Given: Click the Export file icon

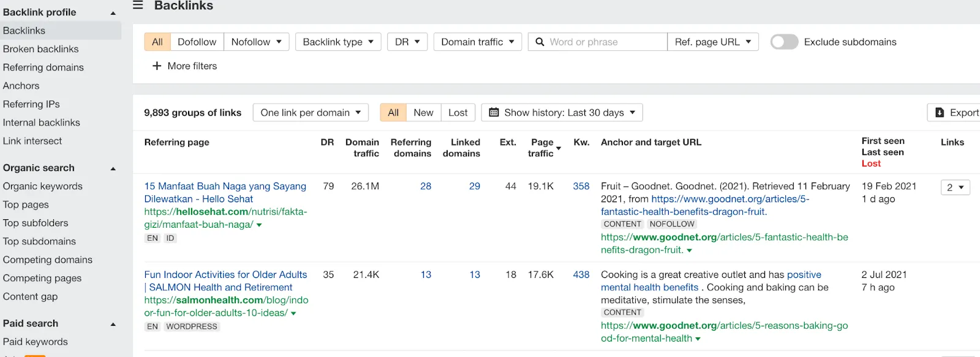Looking at the screenshot, I should tap(940, 113).
